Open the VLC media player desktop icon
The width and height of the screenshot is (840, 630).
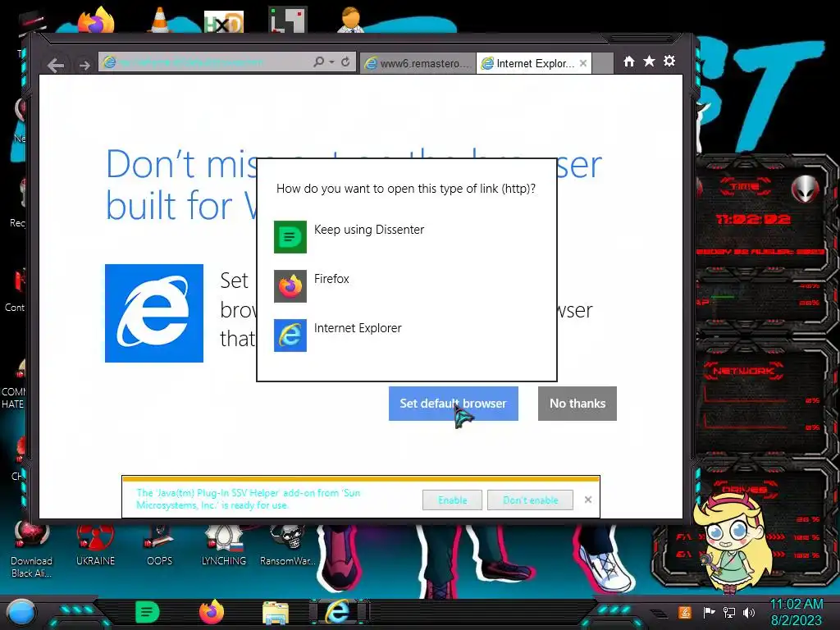[160, 20]
